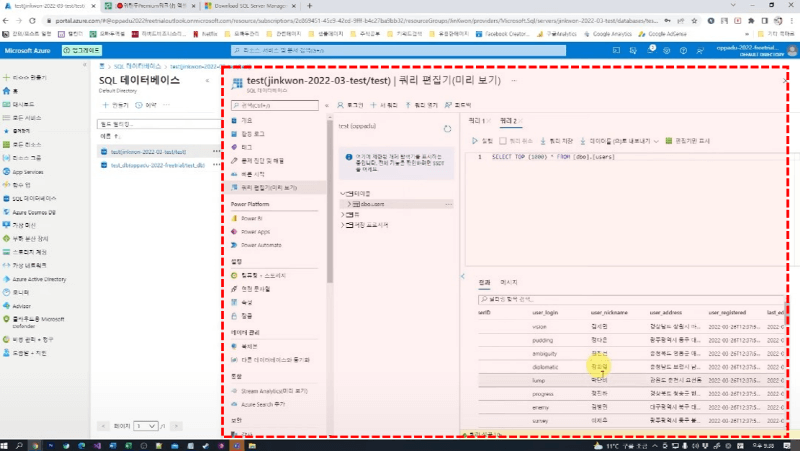Open the taskbar search icon
This screenshot has height=451, width=800.
point(19,446)
